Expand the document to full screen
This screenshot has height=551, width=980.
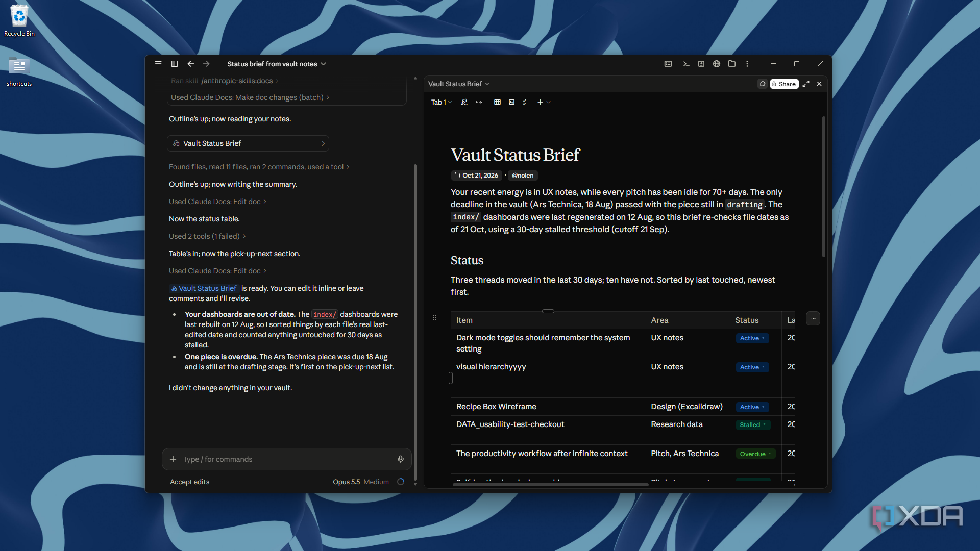click(x=806, y=84)
